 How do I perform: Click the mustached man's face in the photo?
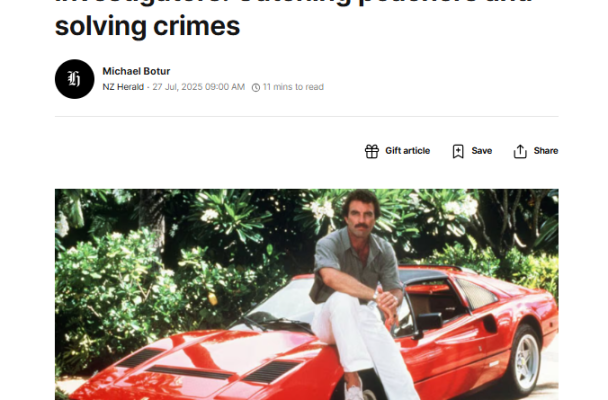coord(361,216)
